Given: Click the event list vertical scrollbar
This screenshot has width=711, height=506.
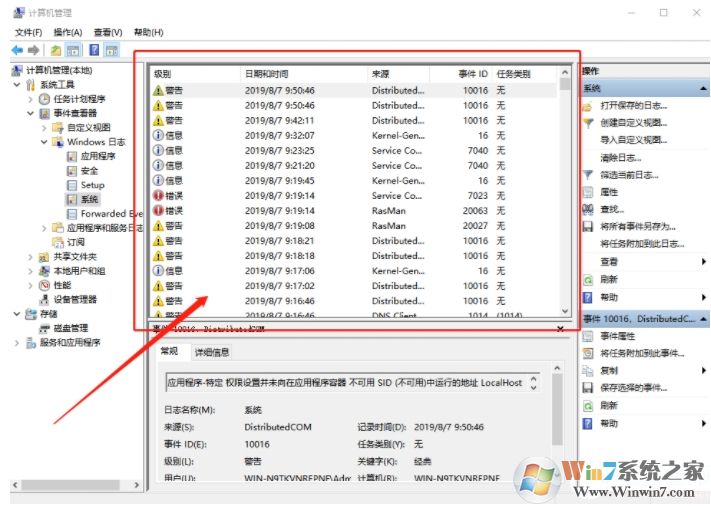Looking at the screenshot, I should tap(565, 191).
